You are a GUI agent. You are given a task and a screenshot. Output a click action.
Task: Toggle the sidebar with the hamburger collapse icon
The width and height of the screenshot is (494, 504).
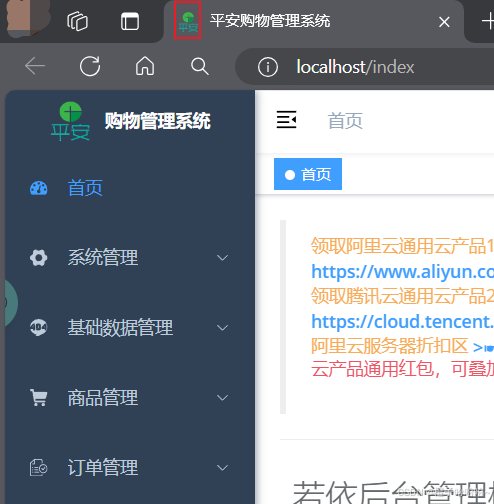[x=286, y=120]
